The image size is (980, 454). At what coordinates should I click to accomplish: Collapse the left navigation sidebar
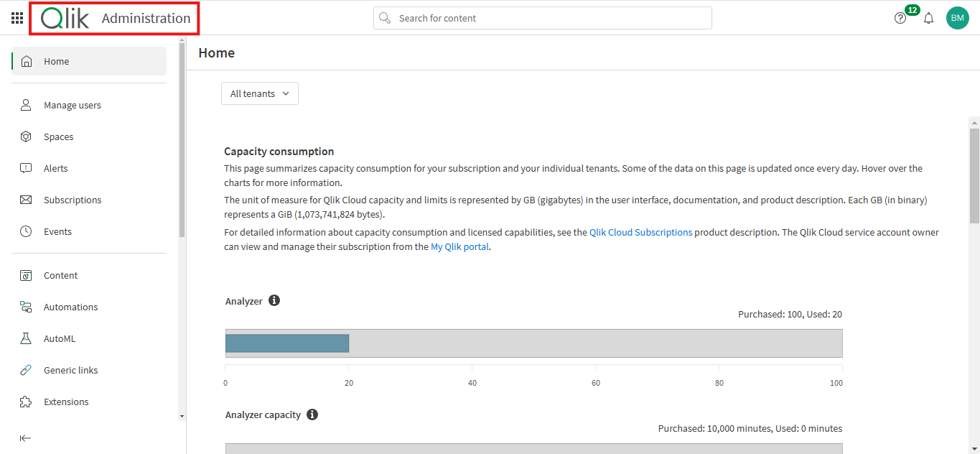tap(26, 437)
